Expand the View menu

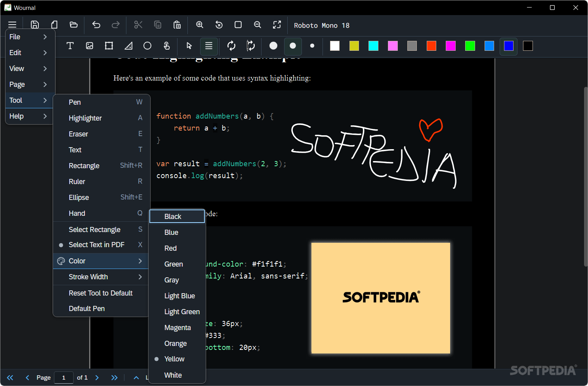[29, 68]
